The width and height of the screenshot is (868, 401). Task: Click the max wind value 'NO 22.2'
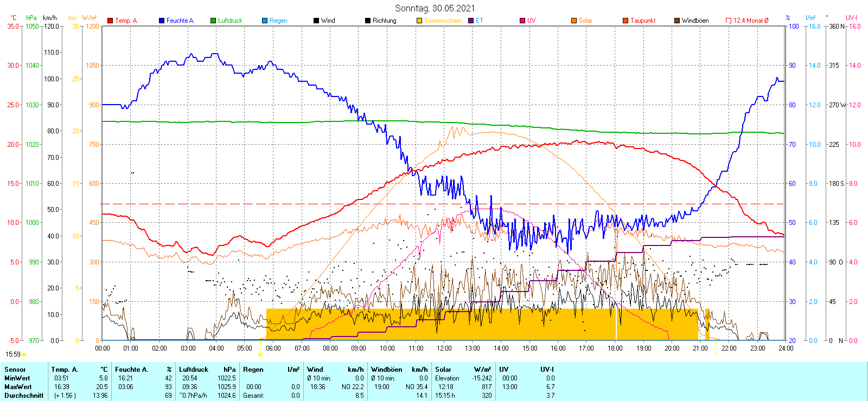(x=353, y=387)
